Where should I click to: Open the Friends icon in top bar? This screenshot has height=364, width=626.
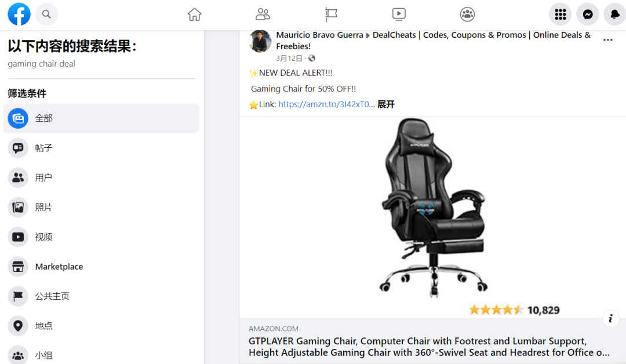[263, 14]
